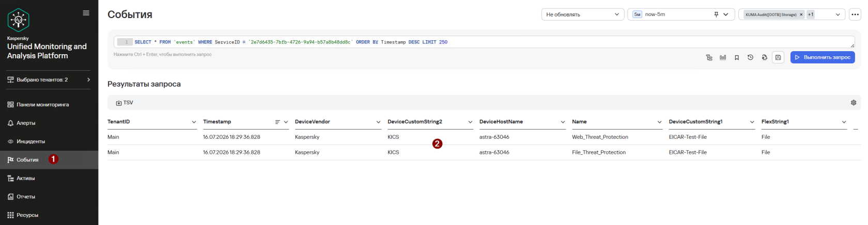
Task: Pin the time range with pin icon
Action: pyautogui.click(x=716, y=14)
